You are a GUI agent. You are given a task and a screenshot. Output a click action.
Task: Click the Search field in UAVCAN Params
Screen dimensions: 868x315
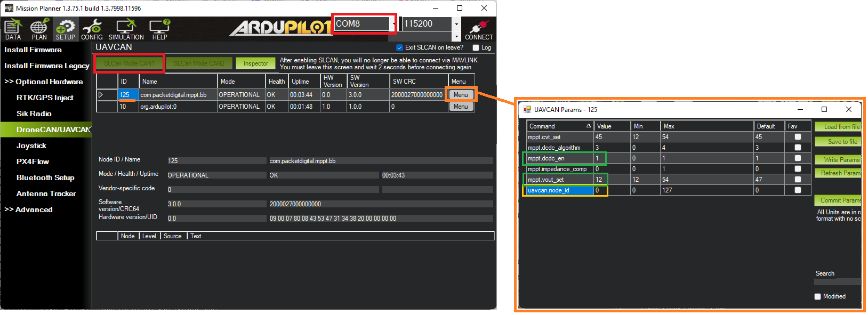coord(838,282)
